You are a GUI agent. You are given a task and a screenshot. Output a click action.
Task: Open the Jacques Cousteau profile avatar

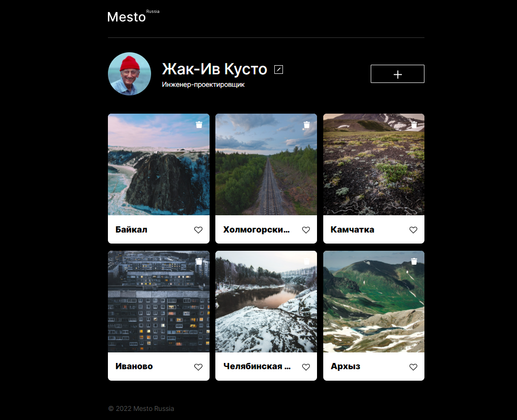pos(129,74)
